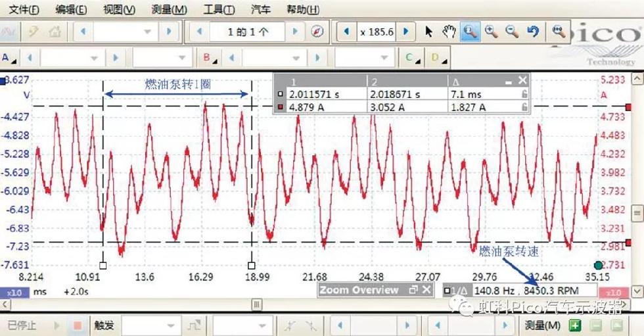644x336 pixels.
Task: Open the 测量 (Measurements) menu
Action: pyautogui.click(x=169, y=10)
